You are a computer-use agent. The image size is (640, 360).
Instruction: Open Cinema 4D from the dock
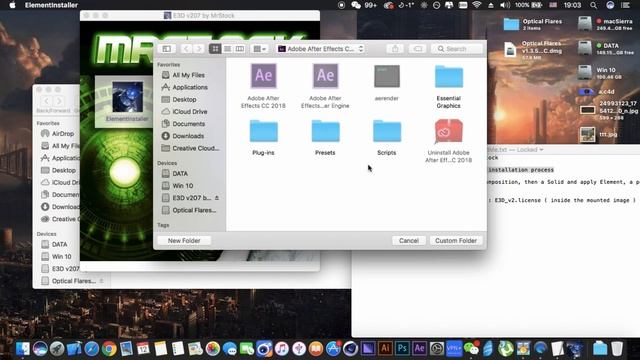[350, 349]
